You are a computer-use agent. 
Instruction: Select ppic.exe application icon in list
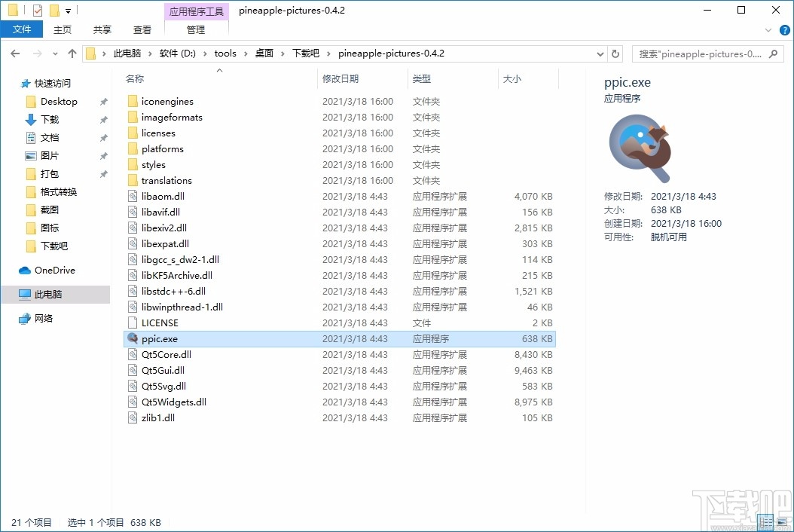point(133,338)
